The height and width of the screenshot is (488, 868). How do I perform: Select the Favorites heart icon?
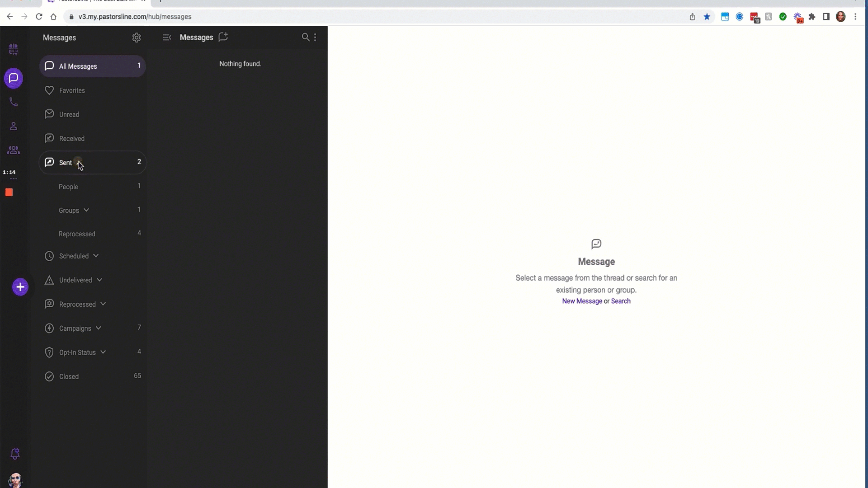coord(49,90)
